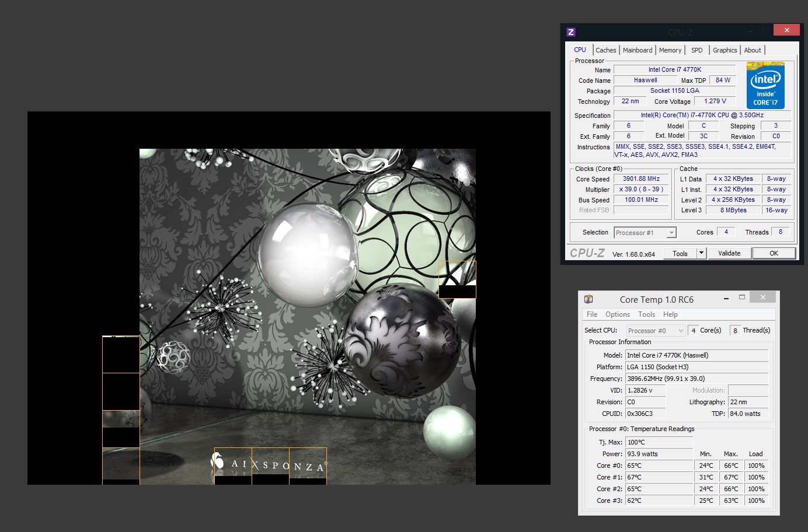
Task: Click the Core Temp thermometer title icon
Action: [x=588, y=299]
